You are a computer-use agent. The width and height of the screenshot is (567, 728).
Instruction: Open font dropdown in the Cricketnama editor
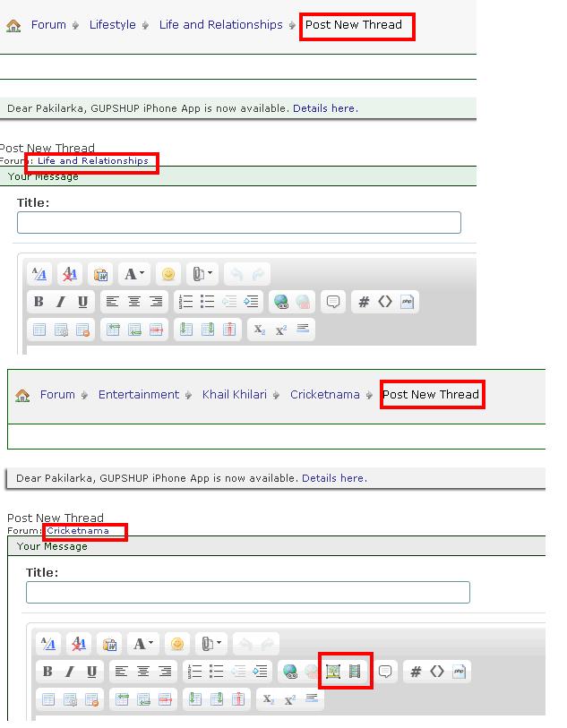coord(143,644)
